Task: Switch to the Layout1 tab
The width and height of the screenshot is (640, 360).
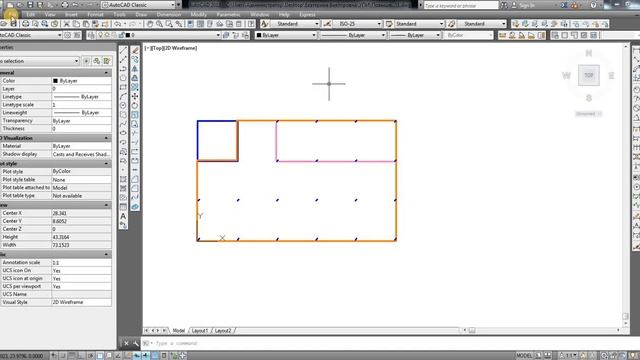Action: coord(200,331)
